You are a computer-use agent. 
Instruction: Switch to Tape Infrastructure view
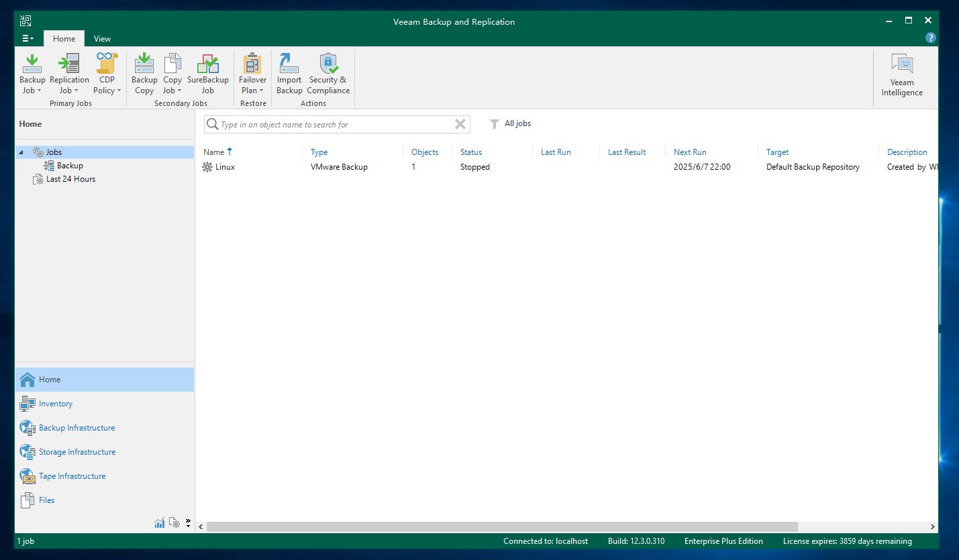[x=104, y=476]
